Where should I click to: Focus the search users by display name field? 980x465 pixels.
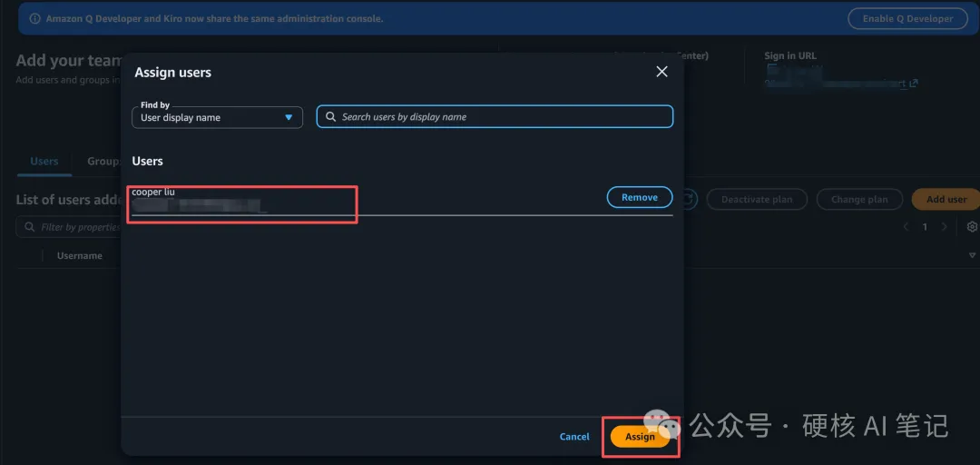click(504, 117)
